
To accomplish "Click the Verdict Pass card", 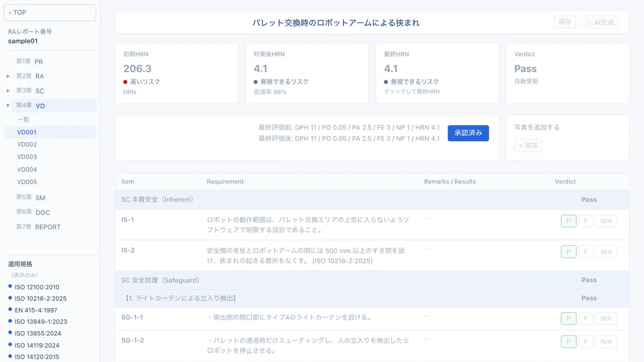I will (x=568, y=73).
